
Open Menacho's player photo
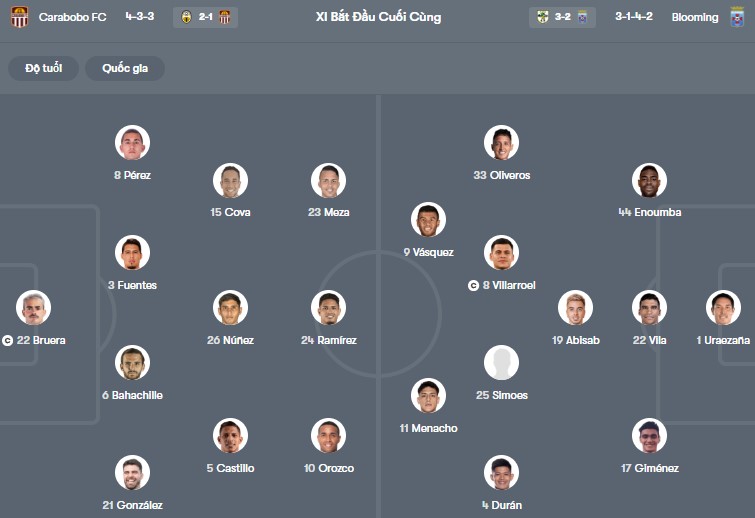428,396
